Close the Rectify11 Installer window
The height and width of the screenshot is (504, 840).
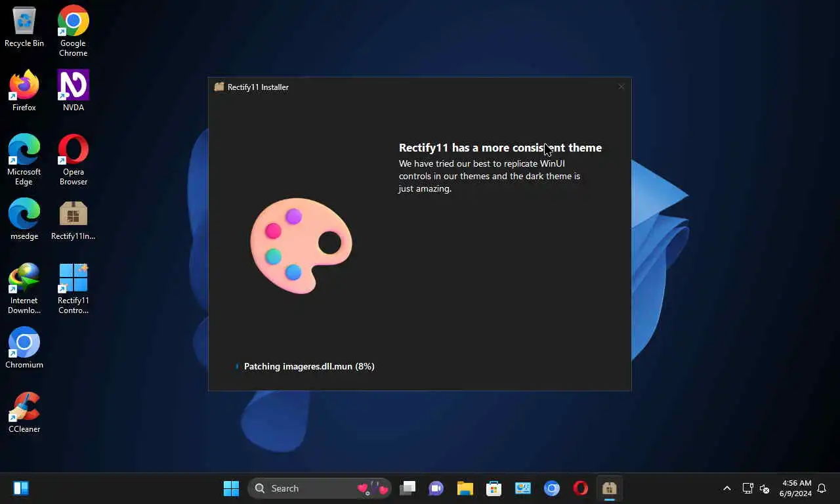[621, 87]
